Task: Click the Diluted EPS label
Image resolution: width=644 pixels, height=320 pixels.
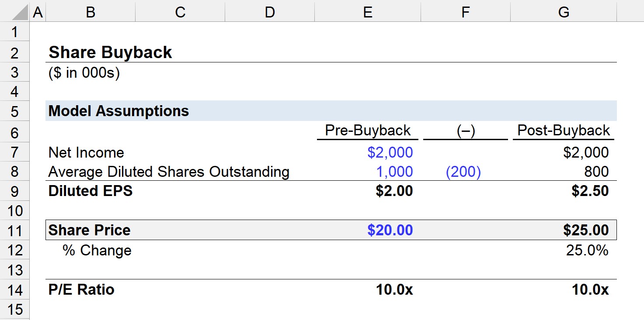Action: 91,191
